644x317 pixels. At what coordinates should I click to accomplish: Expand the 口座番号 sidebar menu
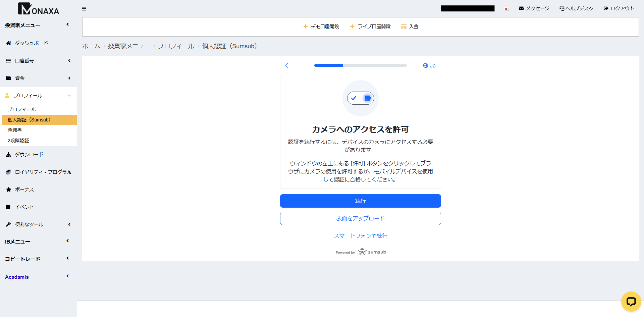point(38,61)
